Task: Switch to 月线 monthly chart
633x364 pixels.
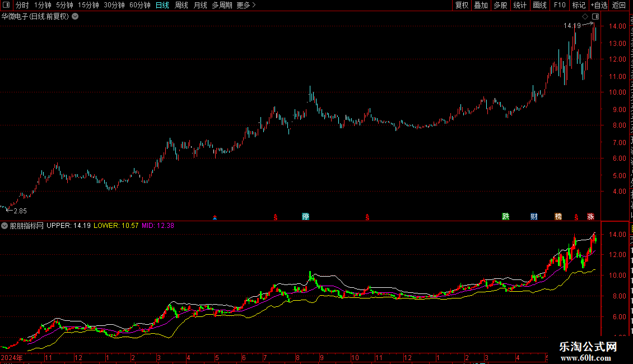Action: tap(200, 5)
